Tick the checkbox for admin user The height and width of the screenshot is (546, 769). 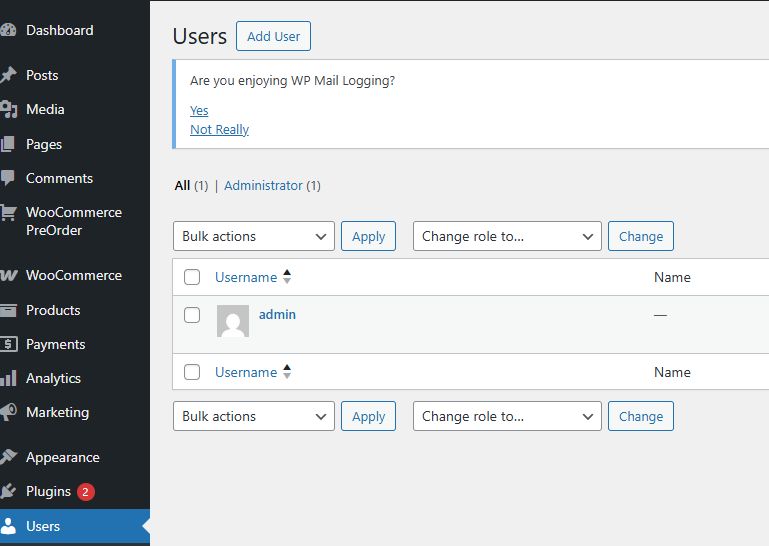coord(192,315)
